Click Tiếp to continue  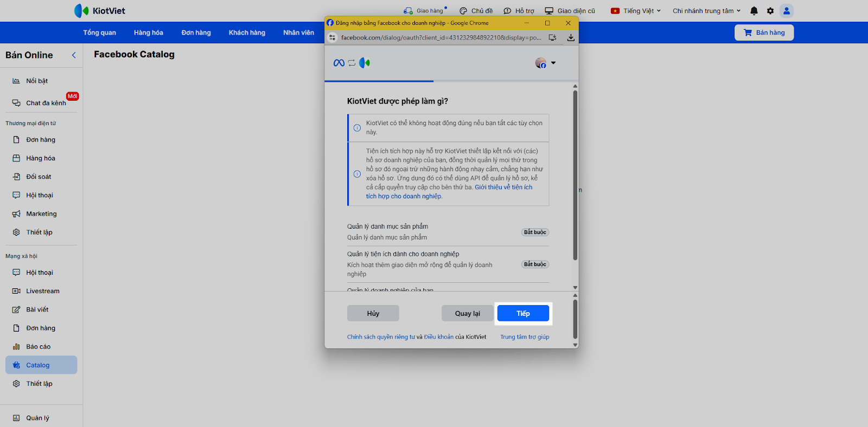(x=523, y=313)
